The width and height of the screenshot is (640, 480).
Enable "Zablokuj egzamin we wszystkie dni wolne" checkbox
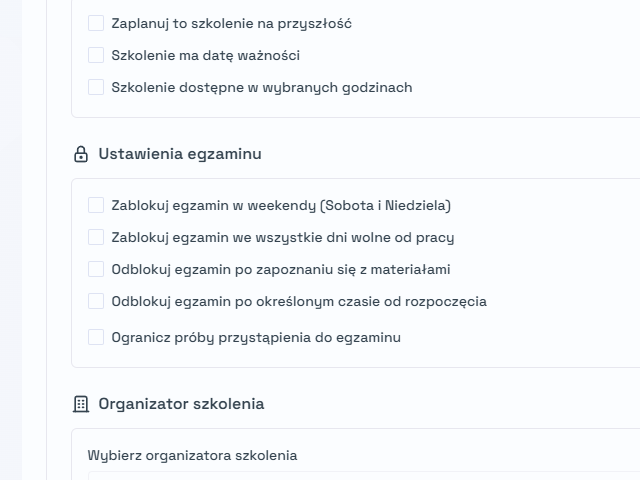coord(96,237)
